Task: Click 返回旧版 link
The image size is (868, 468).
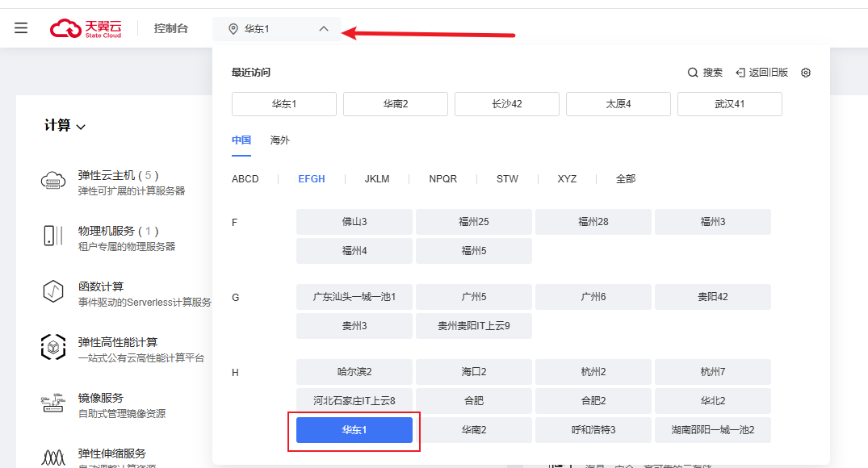Action: point(762,73)
